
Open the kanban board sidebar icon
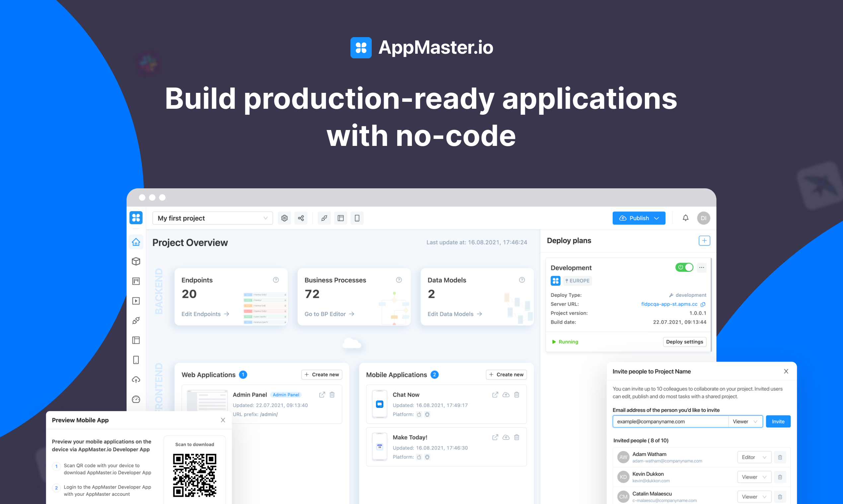point(136,281)
